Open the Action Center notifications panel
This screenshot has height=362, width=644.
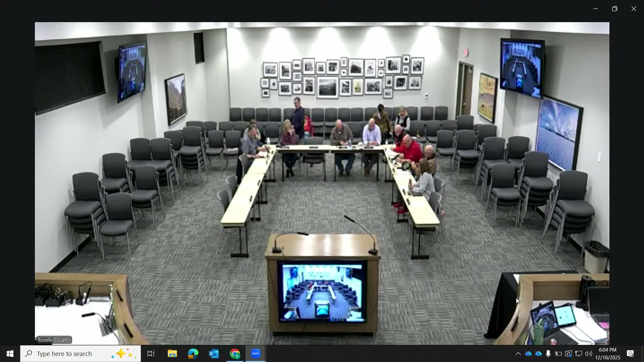coord(631,353)
